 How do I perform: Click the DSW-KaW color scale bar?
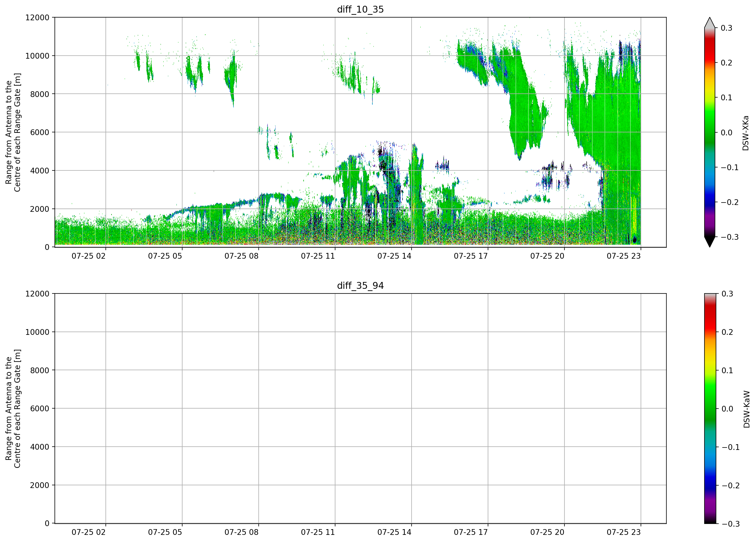[710, 409]
